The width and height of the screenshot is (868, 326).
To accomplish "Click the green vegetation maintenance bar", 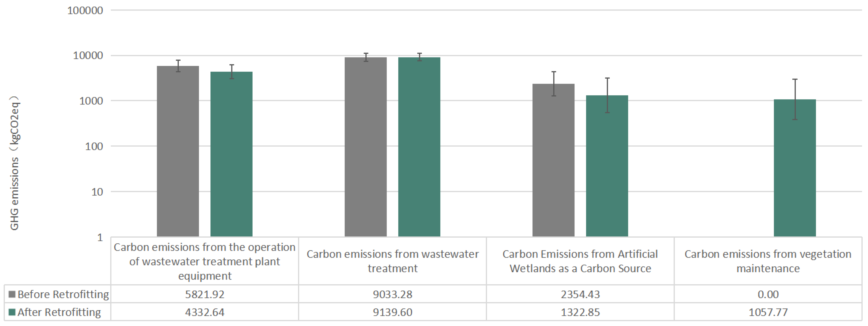I will [x=795, y=168].
